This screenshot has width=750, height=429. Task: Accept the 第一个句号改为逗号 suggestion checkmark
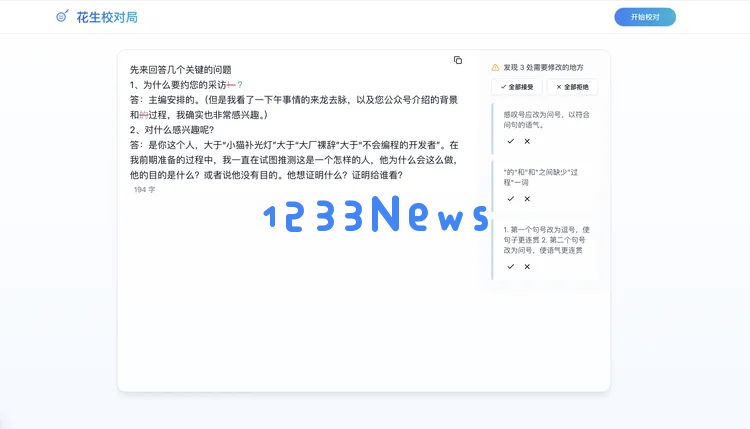[511, 266]
